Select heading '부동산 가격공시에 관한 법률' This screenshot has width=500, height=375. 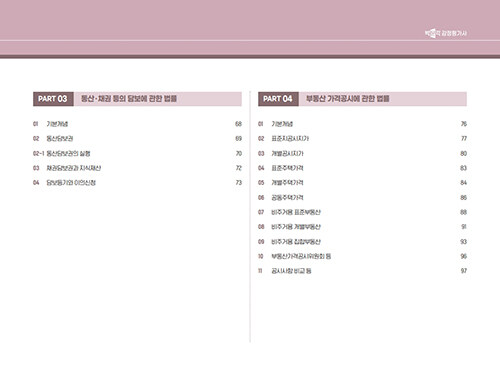pos(348,99)
